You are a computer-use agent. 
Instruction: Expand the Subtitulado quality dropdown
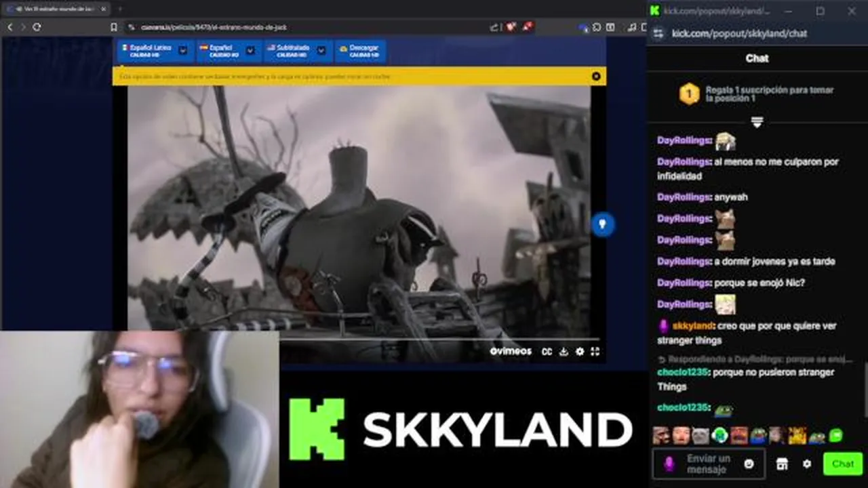(x=321, y=51)
